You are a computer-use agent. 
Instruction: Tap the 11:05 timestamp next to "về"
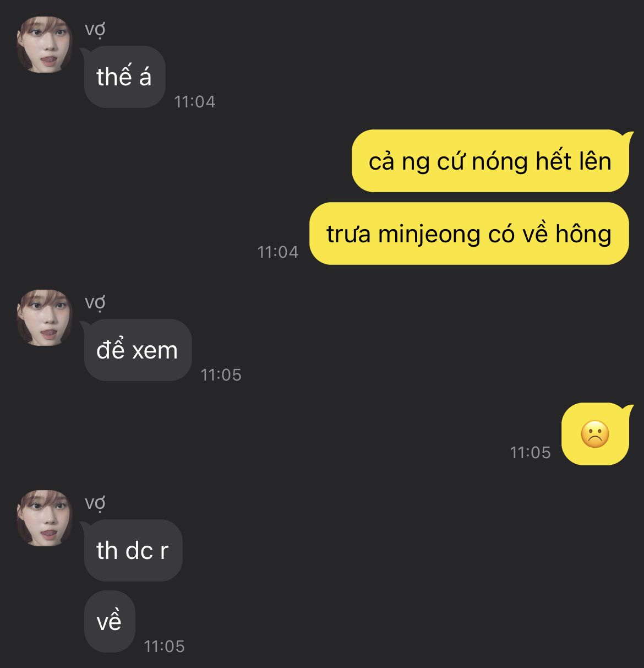(x=165, y=646)
